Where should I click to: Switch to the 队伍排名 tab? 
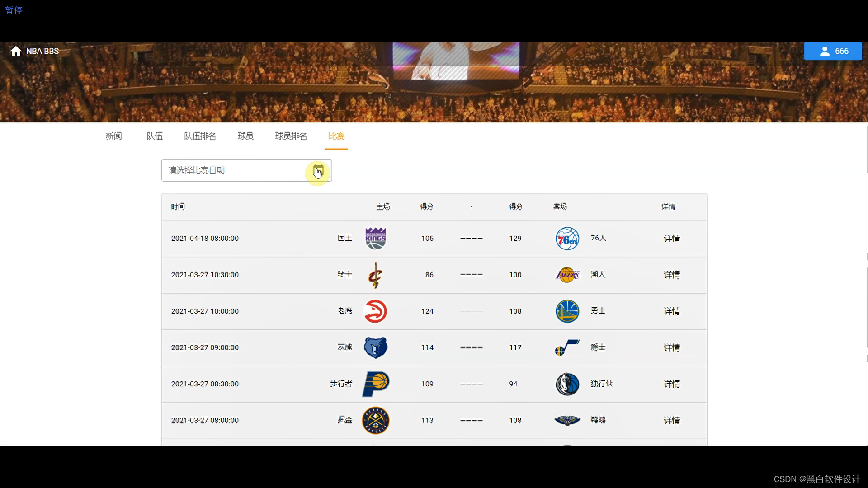point(200,136)
